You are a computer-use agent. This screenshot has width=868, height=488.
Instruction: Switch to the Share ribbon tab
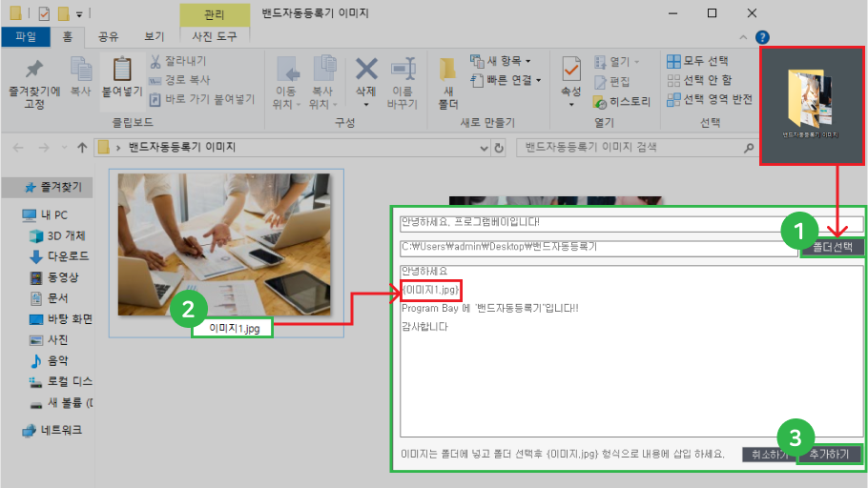[109, 37]
